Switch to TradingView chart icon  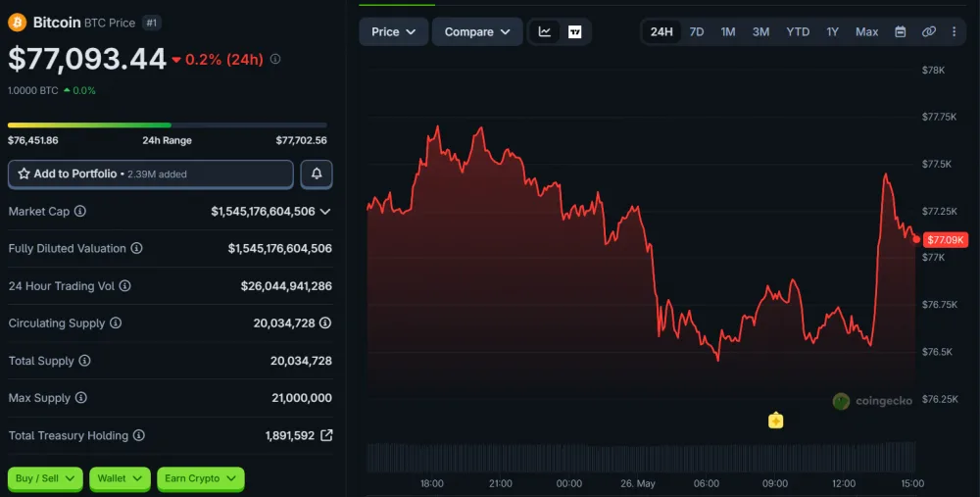click(574, 32)
